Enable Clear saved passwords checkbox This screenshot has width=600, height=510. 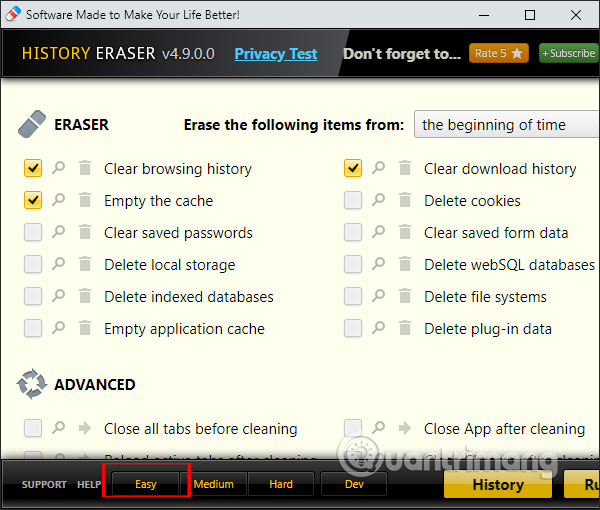[33, 233]
